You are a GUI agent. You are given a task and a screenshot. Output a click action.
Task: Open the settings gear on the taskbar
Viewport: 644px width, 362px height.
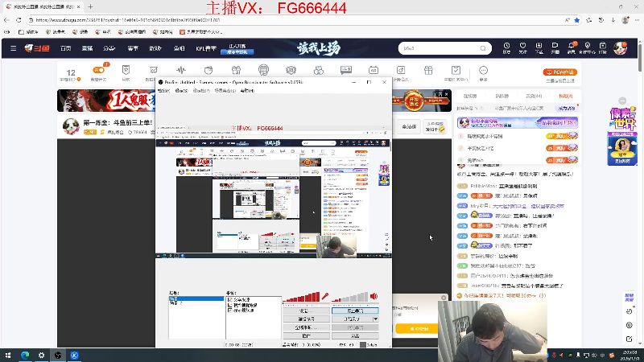[x=42, y=356]
